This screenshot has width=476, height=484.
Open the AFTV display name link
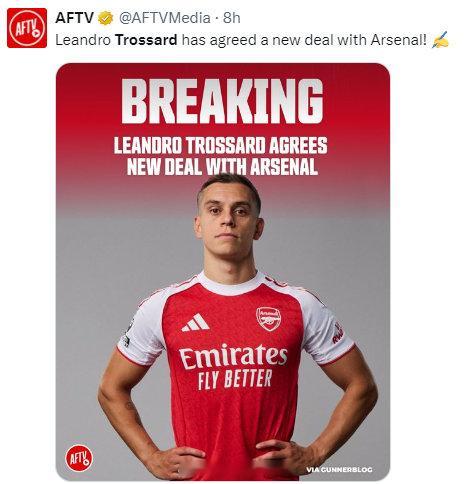(74, 18)
